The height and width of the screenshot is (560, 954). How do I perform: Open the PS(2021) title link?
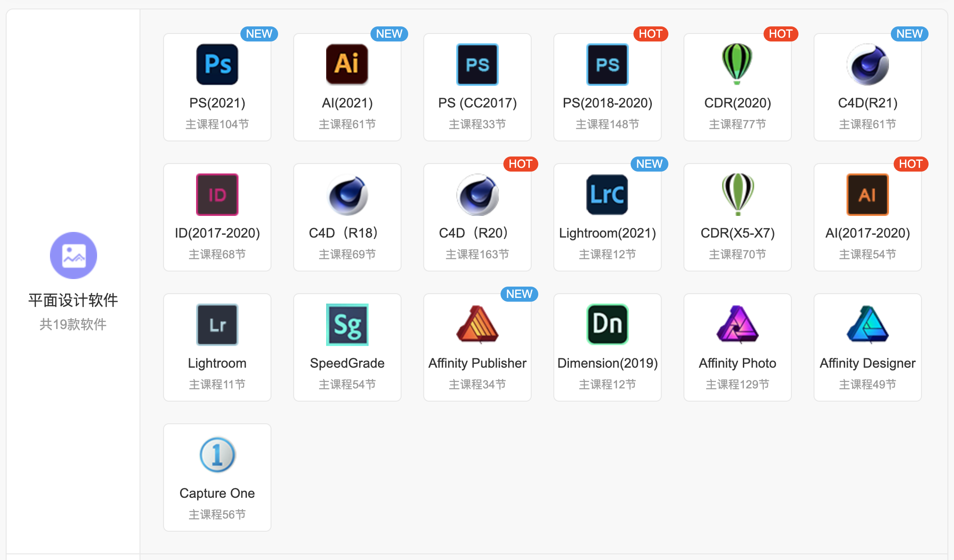tap(217, 103)
